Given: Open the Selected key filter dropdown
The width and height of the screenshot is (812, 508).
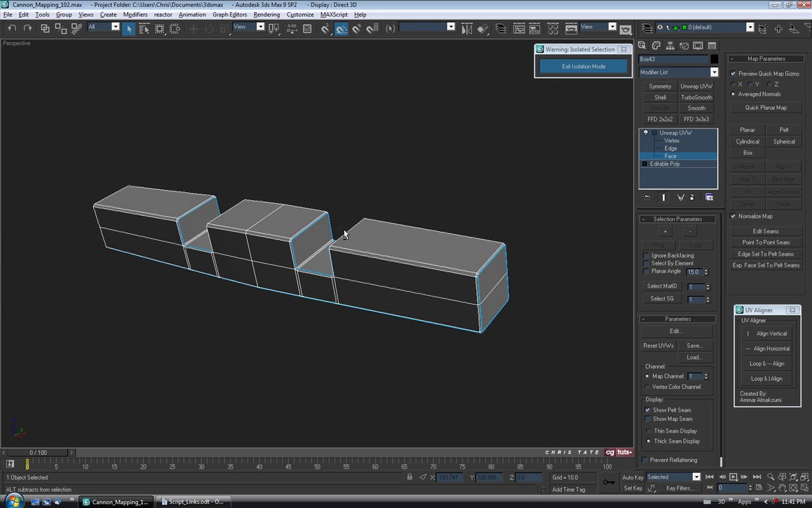Looking at the screenshot, I should tap(696, 477).
